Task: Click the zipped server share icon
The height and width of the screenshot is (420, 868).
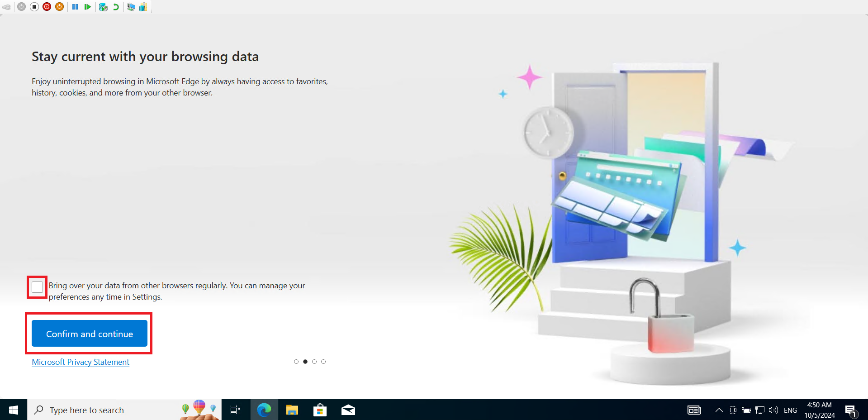Action: [x=143, y=7]
